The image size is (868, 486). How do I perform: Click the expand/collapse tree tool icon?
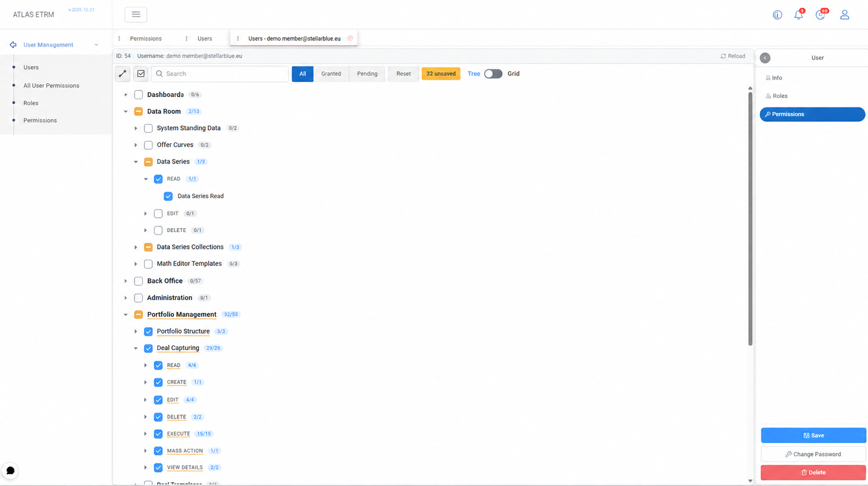(123, 74)
